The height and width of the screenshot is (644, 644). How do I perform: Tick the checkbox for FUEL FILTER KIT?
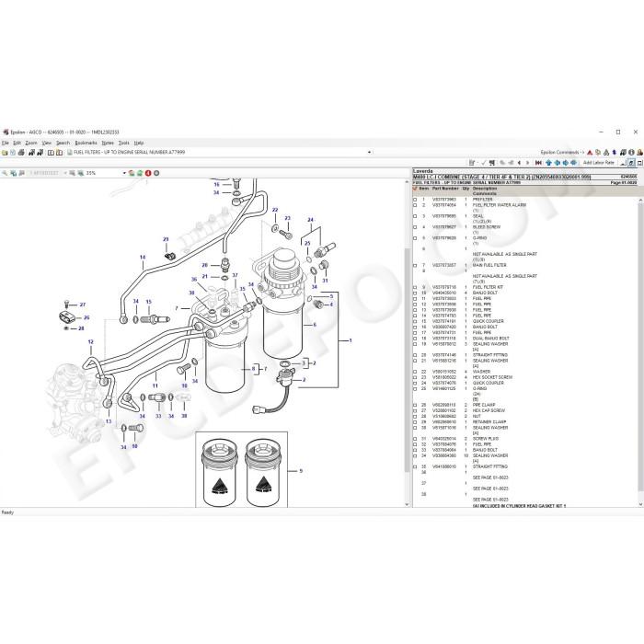click(x=415, y=287)
